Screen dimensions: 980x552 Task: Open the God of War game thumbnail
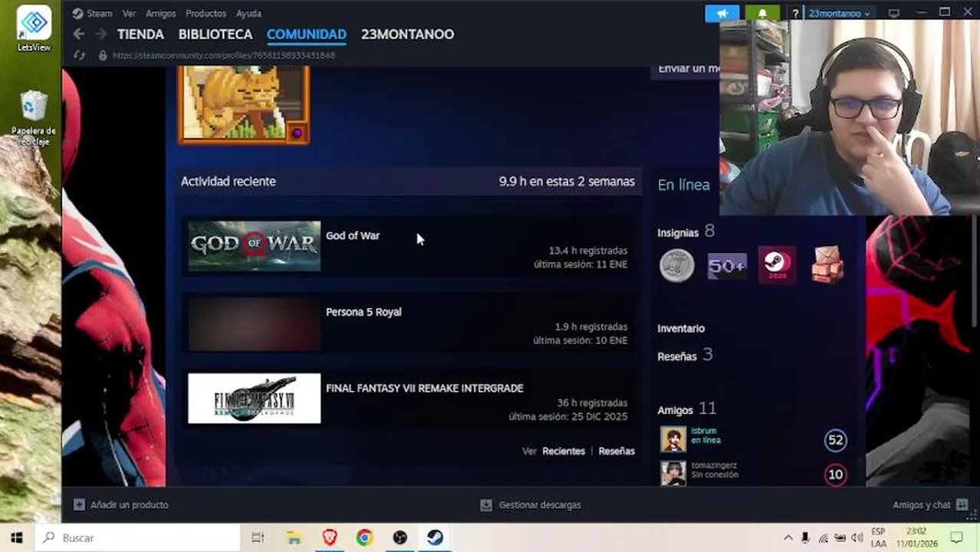(255, 245)
